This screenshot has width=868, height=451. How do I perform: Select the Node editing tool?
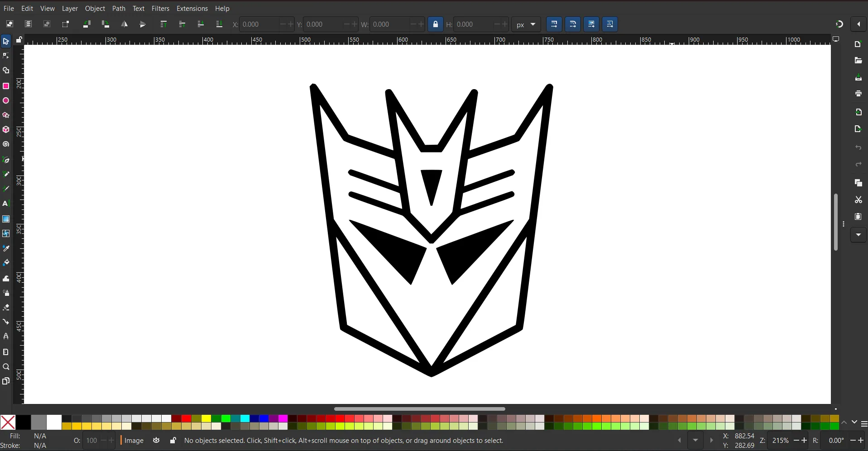pos(6,55)
